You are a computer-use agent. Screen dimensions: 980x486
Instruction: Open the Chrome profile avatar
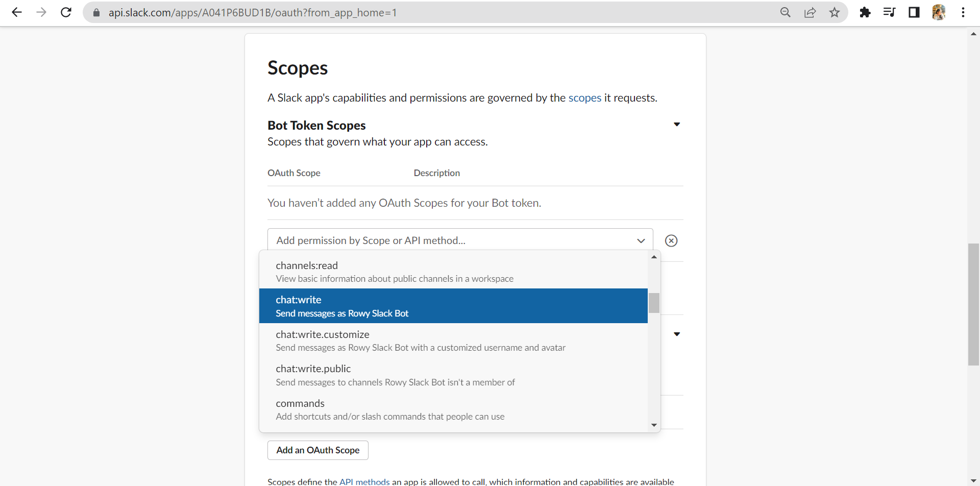point(939,12)
